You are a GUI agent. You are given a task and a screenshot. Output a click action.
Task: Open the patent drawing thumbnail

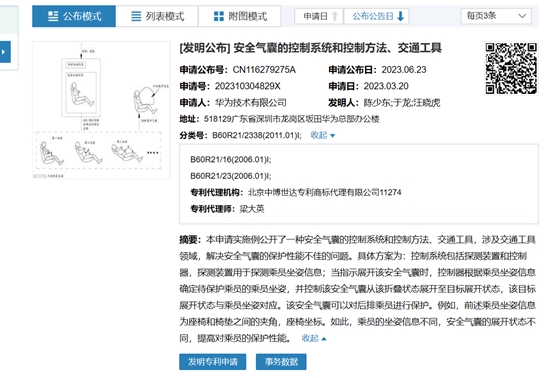(x=101, y=110)
